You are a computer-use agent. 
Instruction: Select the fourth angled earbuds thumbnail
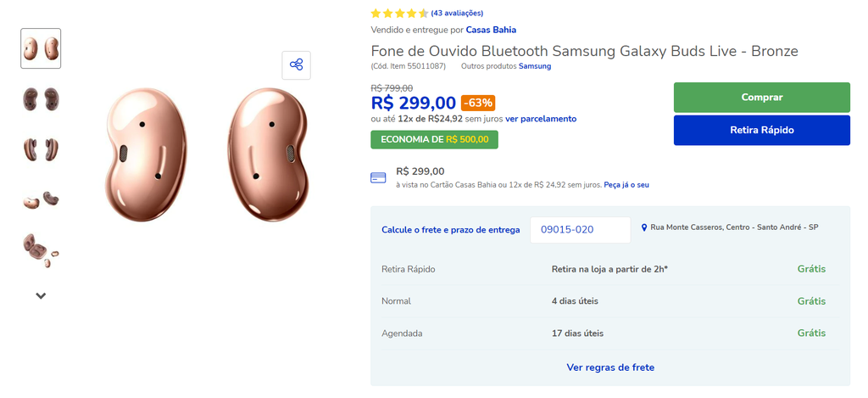point(41,199)
